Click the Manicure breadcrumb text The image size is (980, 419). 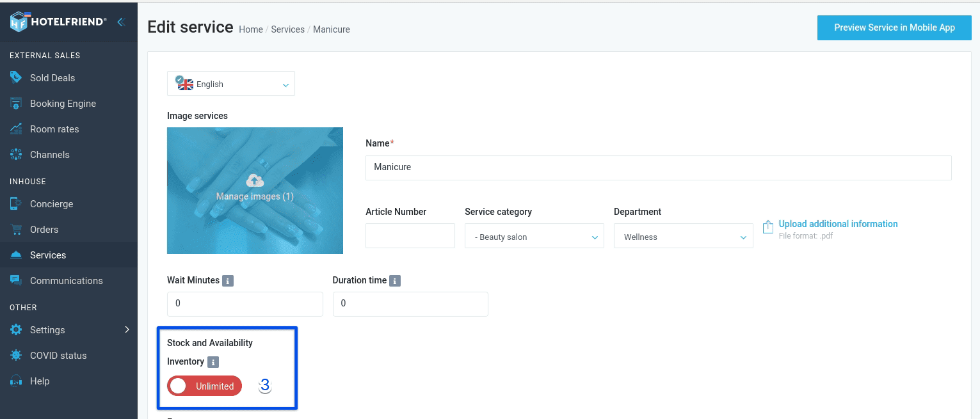332,29
